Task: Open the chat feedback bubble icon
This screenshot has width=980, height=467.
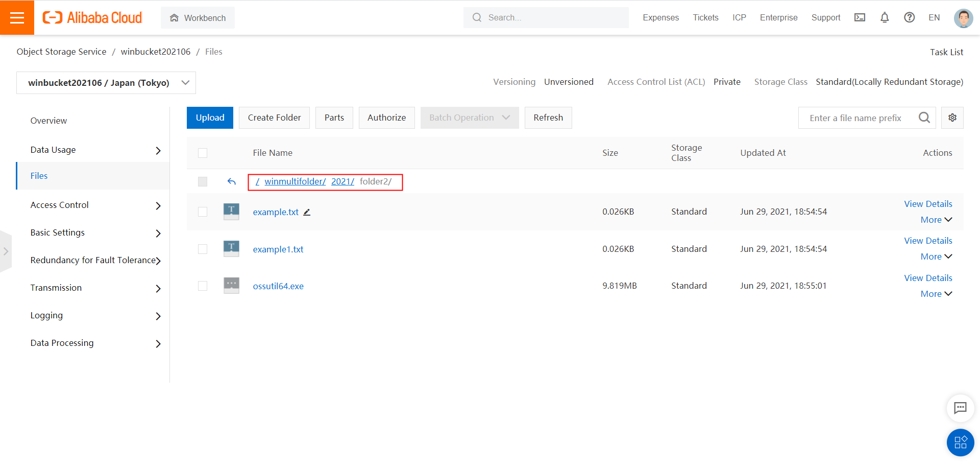Action: 960,408
